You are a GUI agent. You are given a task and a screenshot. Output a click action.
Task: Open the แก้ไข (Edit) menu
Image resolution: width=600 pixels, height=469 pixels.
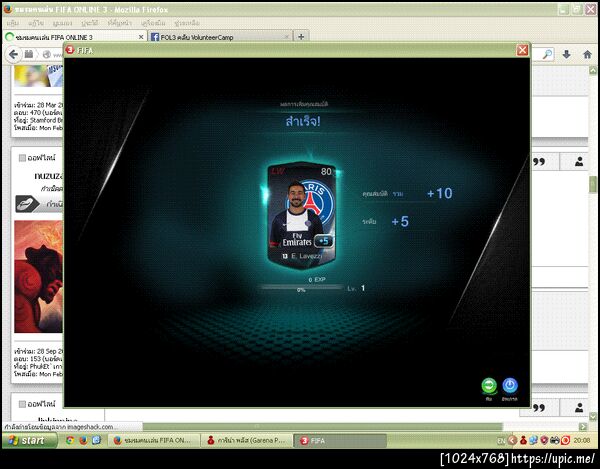(x=36, y=23)
